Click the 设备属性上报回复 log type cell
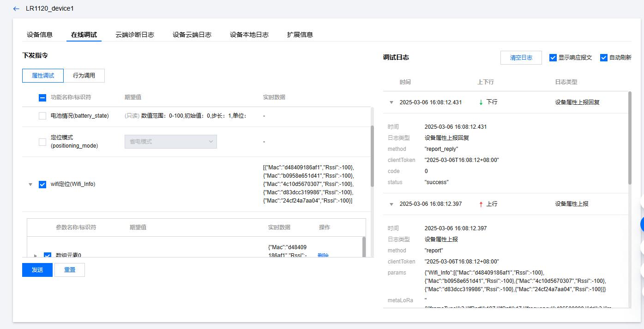This screenshot has width=644, height=329. click(577, 102)
